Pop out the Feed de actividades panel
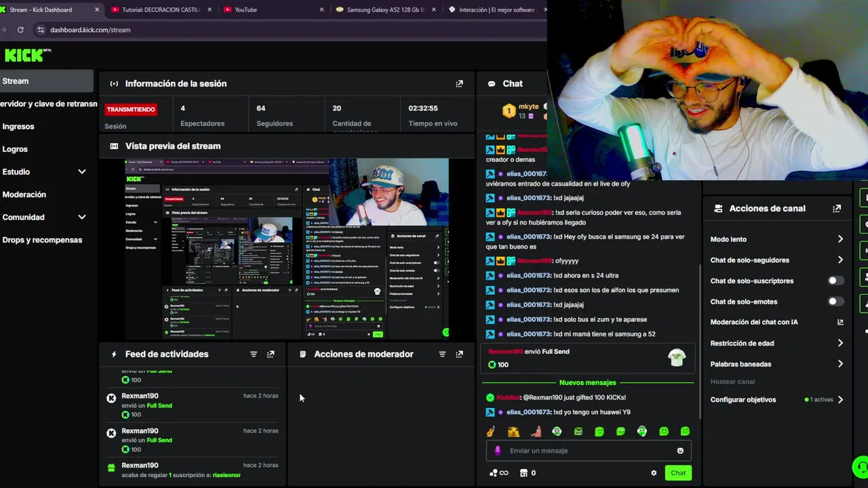Screen dimensions: 868x488 (x=271, y=354)
